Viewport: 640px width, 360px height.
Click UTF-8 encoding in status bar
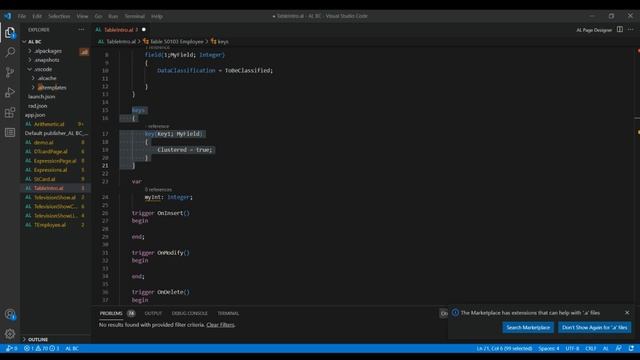point(572,348)
